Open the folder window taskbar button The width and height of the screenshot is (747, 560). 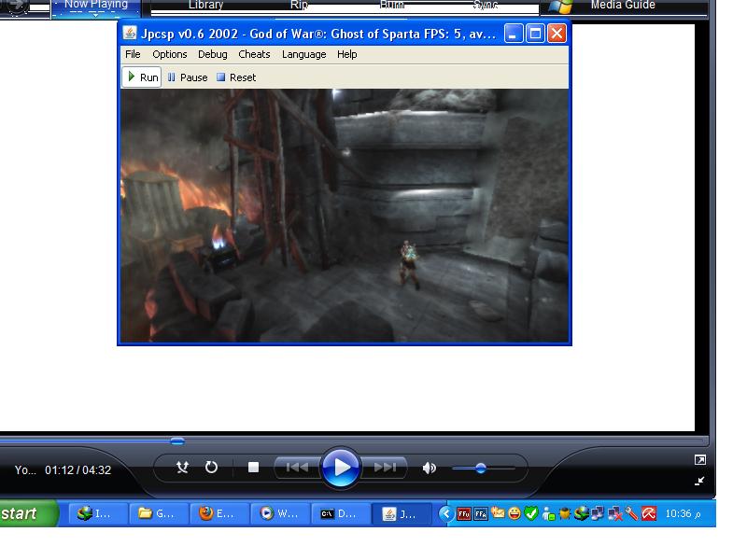[x=159, y=514]
